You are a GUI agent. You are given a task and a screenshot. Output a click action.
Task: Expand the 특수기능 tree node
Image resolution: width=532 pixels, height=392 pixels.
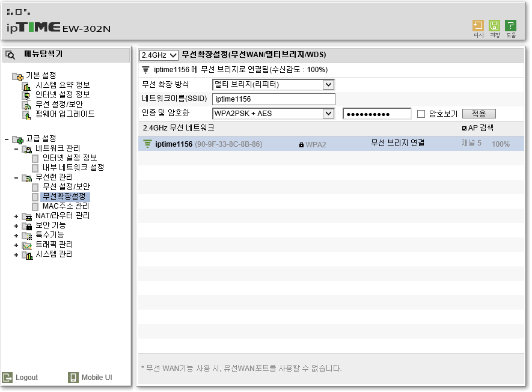click(16, 236)
